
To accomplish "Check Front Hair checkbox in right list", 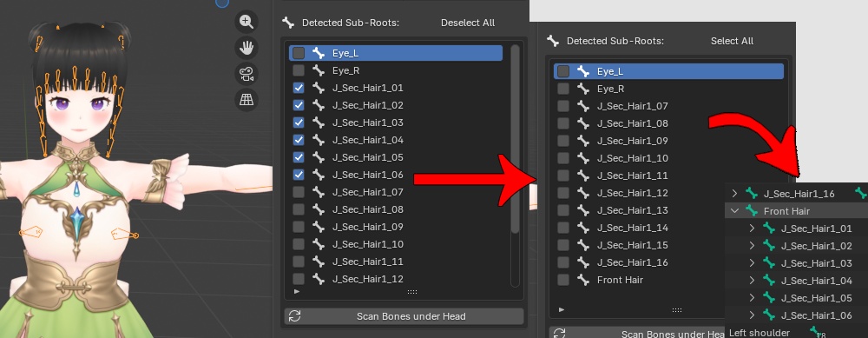I will (x=563, y=280).
